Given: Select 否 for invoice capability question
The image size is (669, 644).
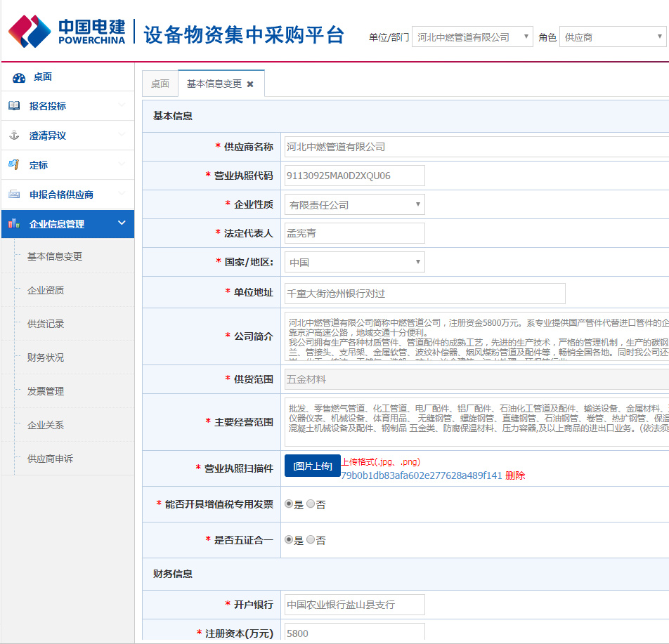Looking at the screenshot, I should [x=311, y=504].
